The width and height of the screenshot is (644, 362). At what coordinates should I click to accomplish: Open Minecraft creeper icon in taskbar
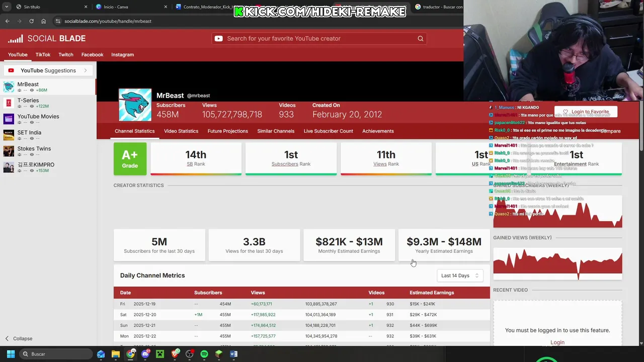pos(160,354)
